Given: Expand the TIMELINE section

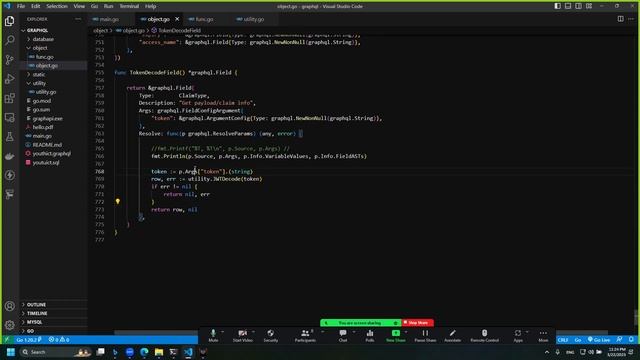Looking at the screenshot, I should (37, 313).
